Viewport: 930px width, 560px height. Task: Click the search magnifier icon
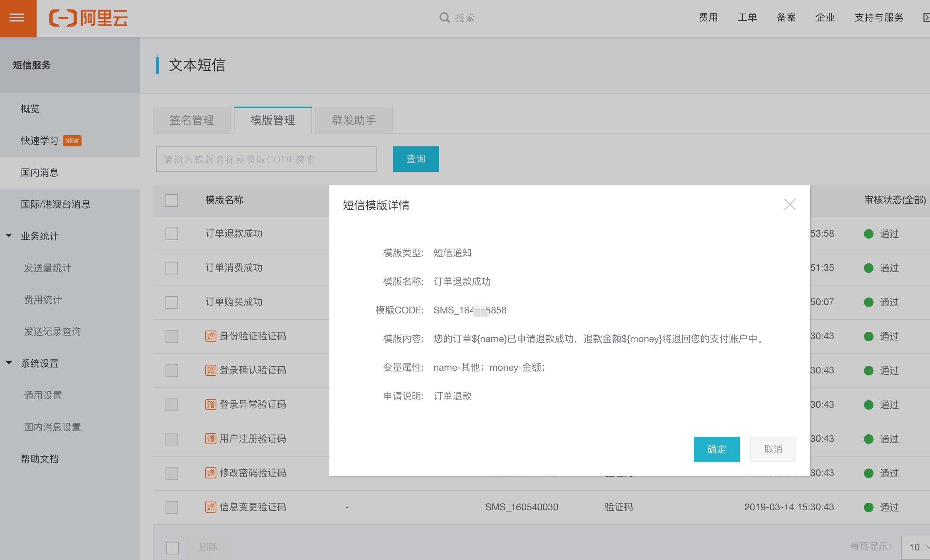click(x=444, y=17)
